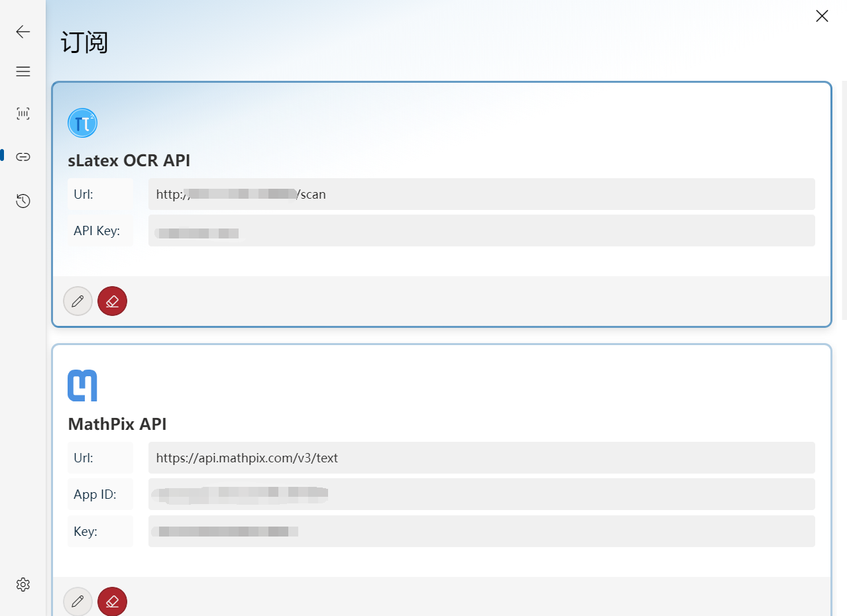
Task: Go back using the arrow icon
Action: tap(23, 32)
